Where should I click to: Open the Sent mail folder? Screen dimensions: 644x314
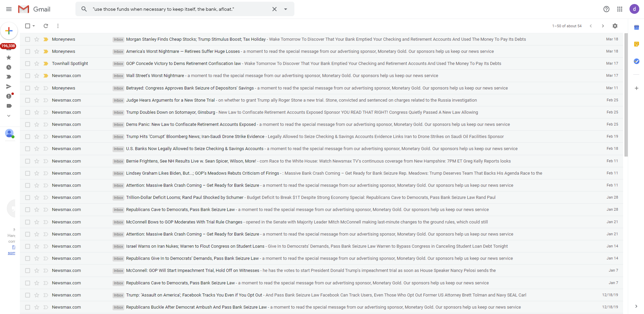coord(9,86)
